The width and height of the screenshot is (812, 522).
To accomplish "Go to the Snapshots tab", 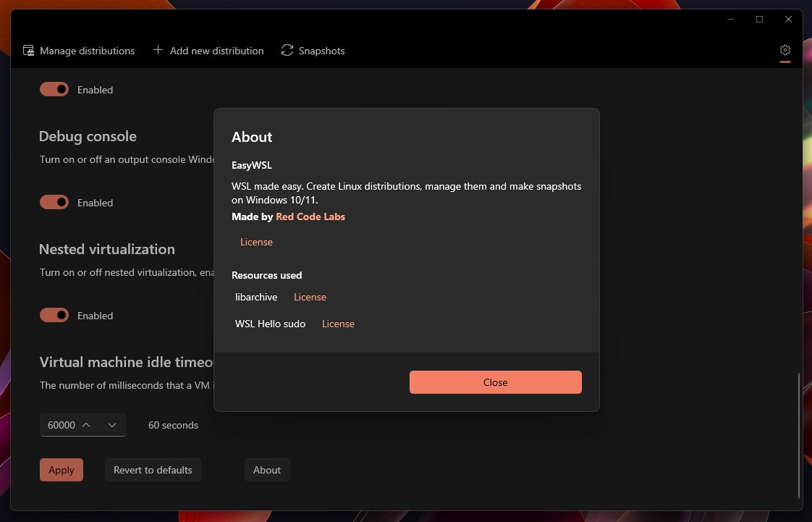I will tap(313, 50).
